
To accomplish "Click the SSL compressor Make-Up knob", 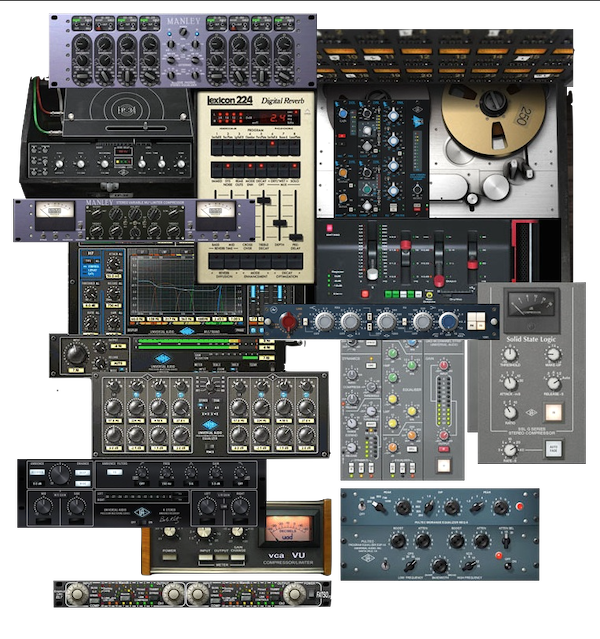I will coord(553,354).
